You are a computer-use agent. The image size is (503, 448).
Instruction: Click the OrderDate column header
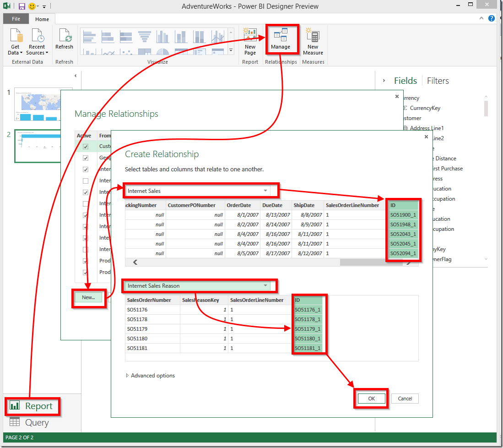click(238, 205)
